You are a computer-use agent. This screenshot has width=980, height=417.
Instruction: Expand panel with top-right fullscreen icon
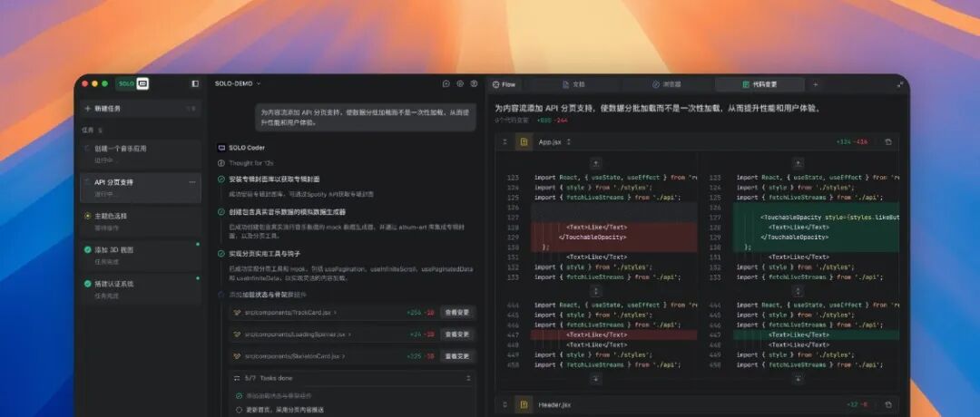900,84
